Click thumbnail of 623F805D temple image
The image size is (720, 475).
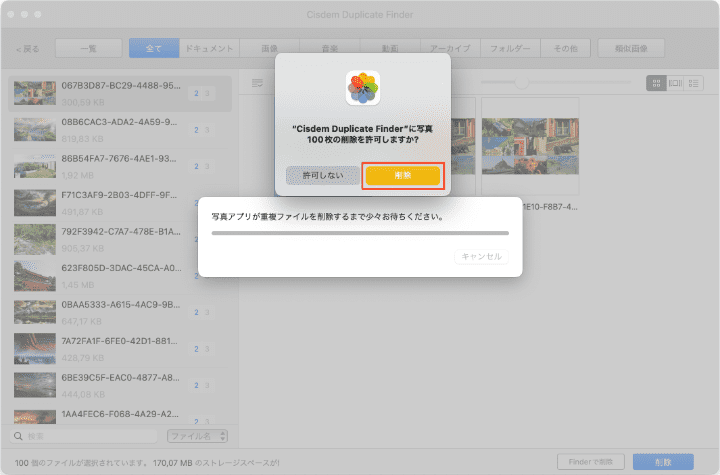pos(35,276)
